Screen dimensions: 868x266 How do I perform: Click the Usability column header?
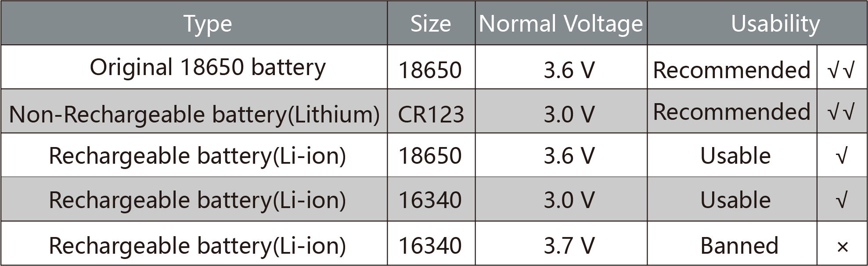(775, 24)
